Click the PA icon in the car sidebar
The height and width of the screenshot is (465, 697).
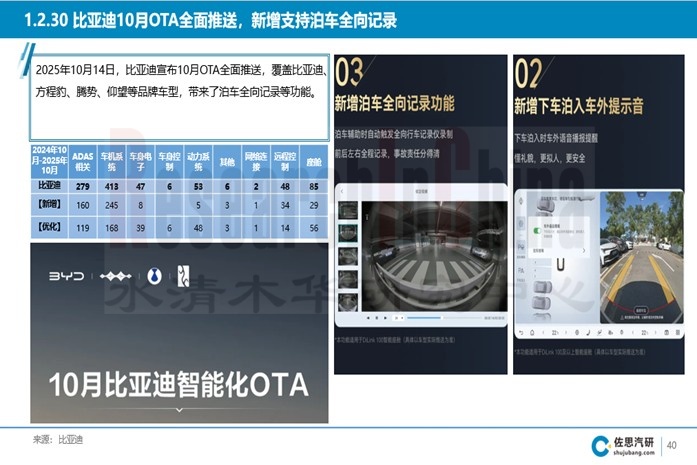[x=521, y=270]
